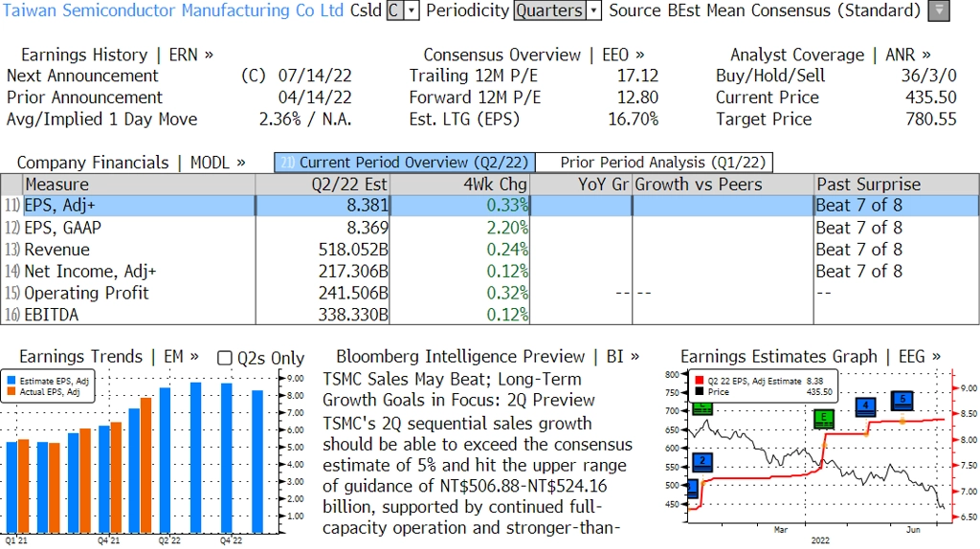Open Earnings Estimates Graph EEG link

point(810,357)
